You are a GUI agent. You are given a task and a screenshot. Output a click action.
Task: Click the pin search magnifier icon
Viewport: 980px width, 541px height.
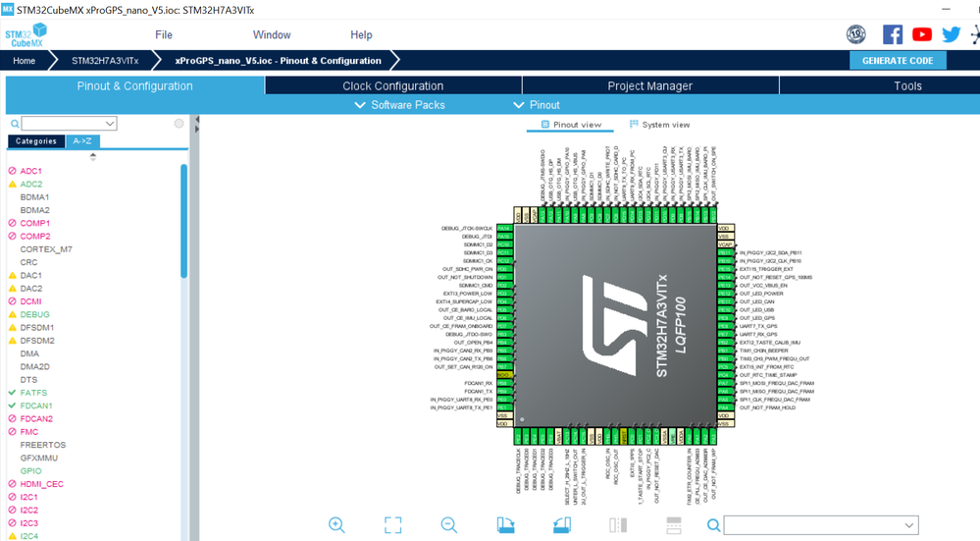click(x=713, y=524)
